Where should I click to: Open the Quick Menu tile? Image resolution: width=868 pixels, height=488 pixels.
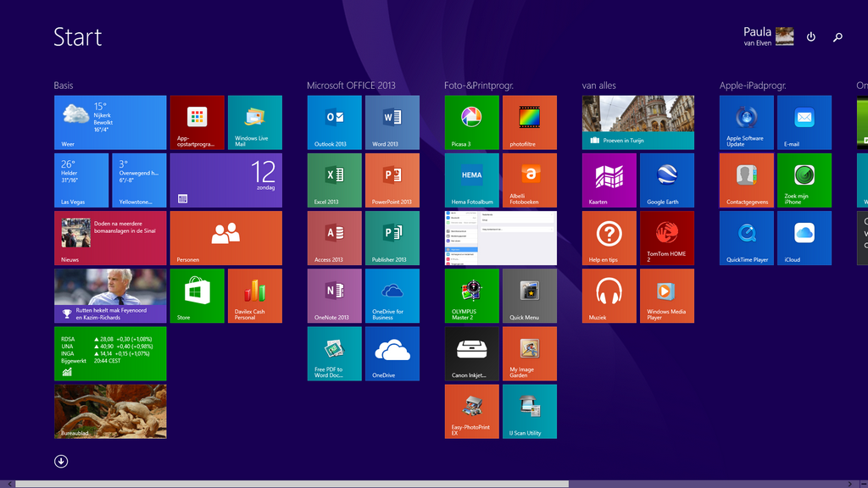coord(529,296)
